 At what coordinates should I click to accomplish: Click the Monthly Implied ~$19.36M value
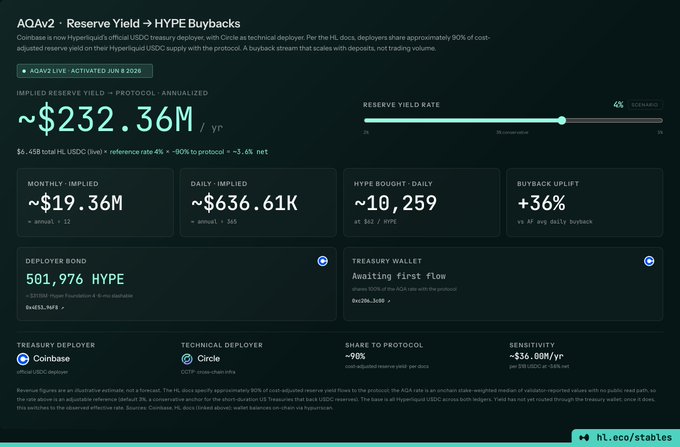point(75,203)
